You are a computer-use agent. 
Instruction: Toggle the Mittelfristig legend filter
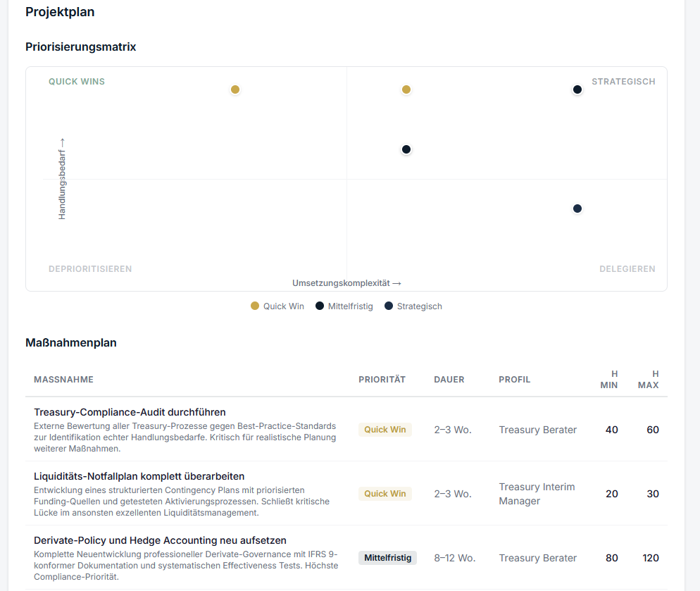344,306
